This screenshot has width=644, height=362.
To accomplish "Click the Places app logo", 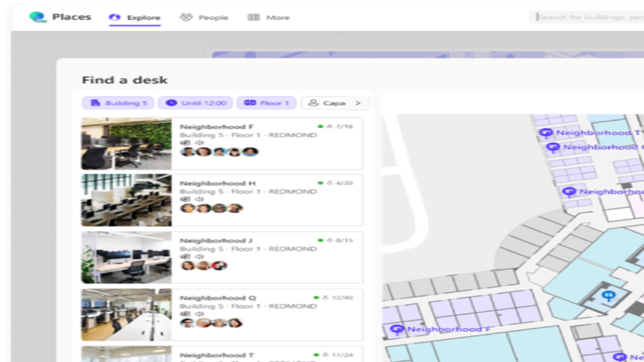I will [37, 17].
